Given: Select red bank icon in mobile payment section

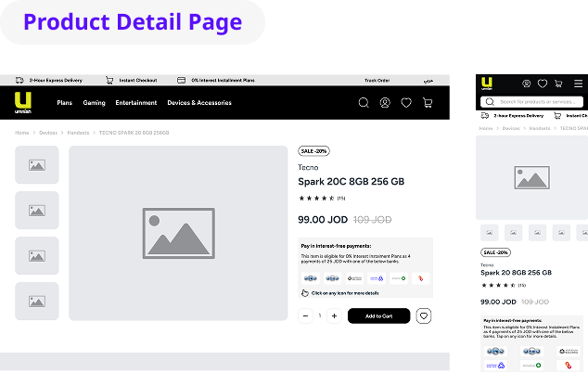Looking at the screenshot, I should click(x=569, y=366).
